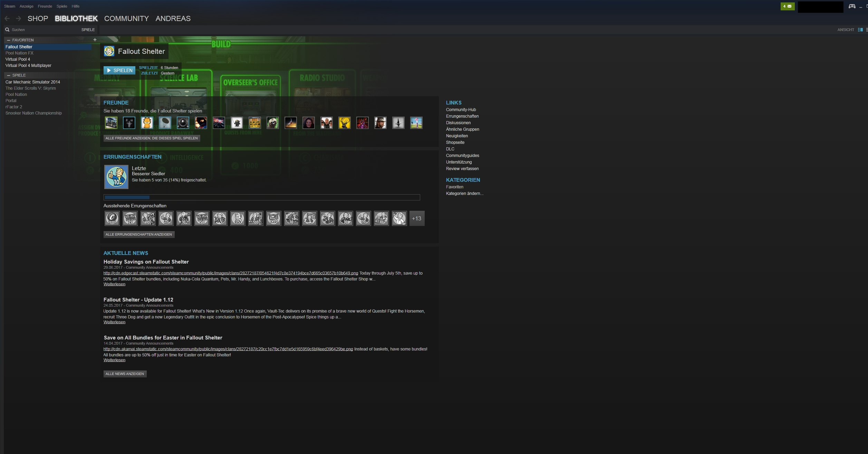Click the achievements progress bar
The height and width of the screenshot is (454, 868).
(x=262, y=197)
